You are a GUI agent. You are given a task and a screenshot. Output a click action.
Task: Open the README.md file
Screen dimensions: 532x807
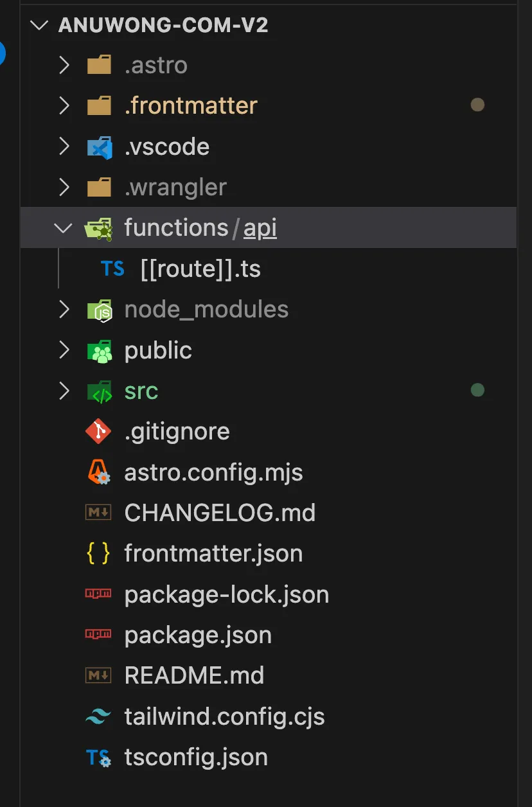tap(195, 675)
